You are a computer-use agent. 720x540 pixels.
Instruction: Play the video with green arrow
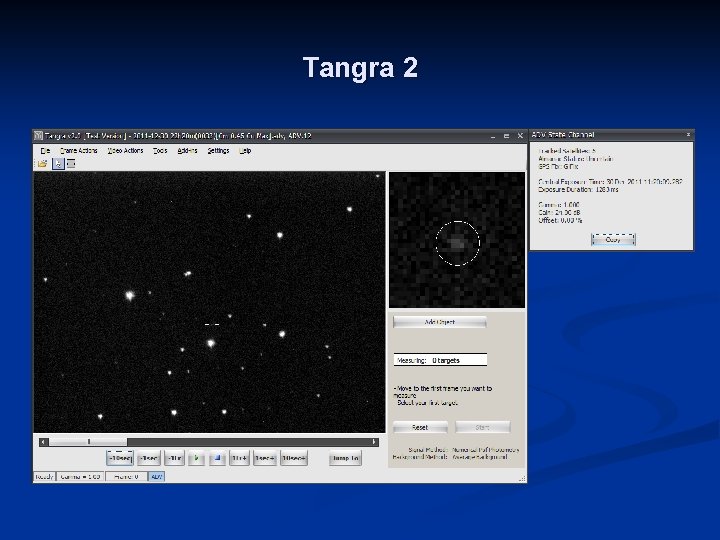coord(197,458)
